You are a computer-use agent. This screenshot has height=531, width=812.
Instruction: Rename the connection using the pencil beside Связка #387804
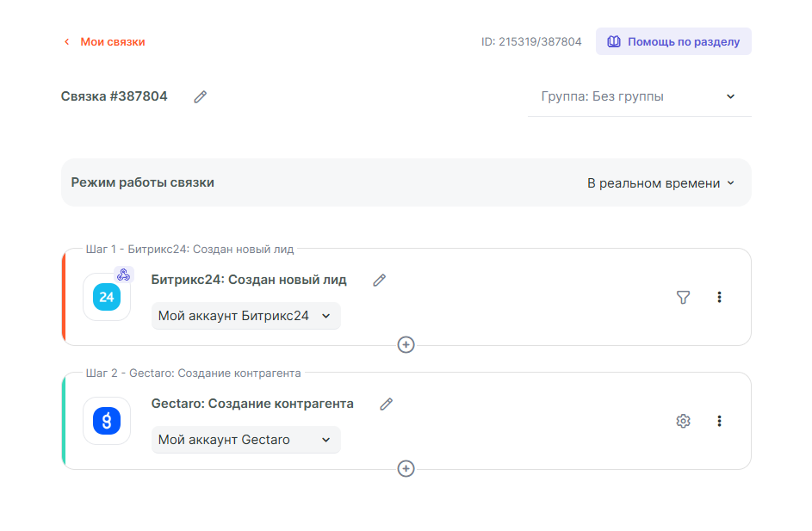pos(201,97)
